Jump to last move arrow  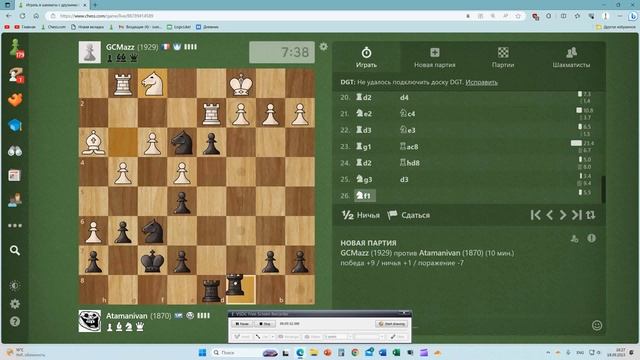[x=577, y=215]
